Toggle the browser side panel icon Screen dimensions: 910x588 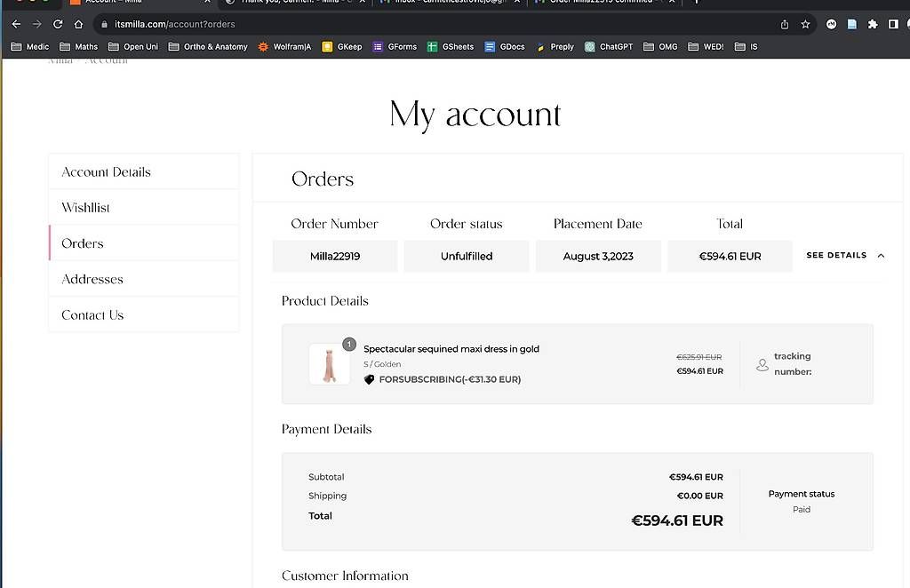point(893,24)
